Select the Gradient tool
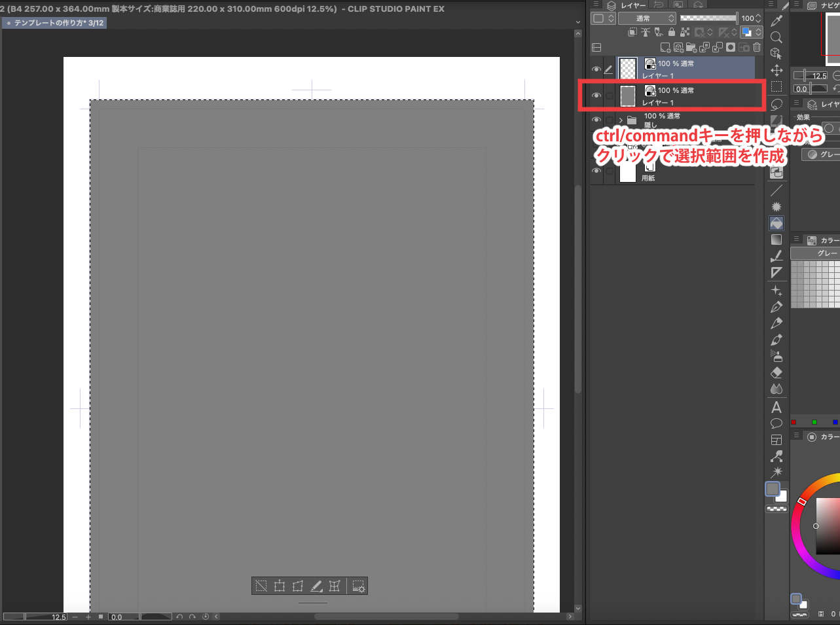Screen dimensions: 840x625 tap(776, 240)
